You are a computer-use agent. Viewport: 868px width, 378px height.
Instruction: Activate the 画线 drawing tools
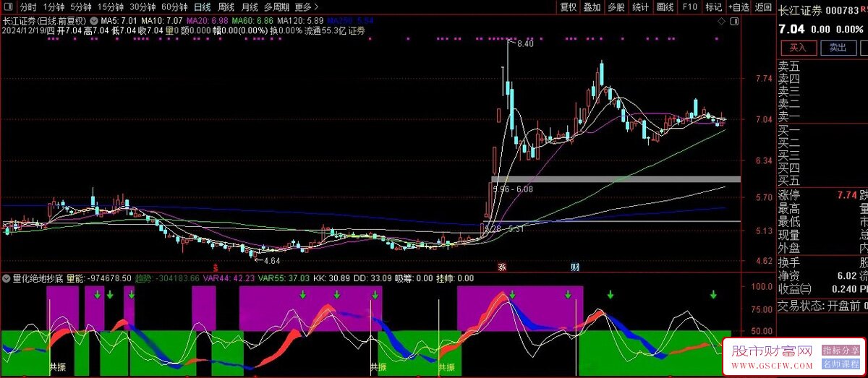[665, 7]
